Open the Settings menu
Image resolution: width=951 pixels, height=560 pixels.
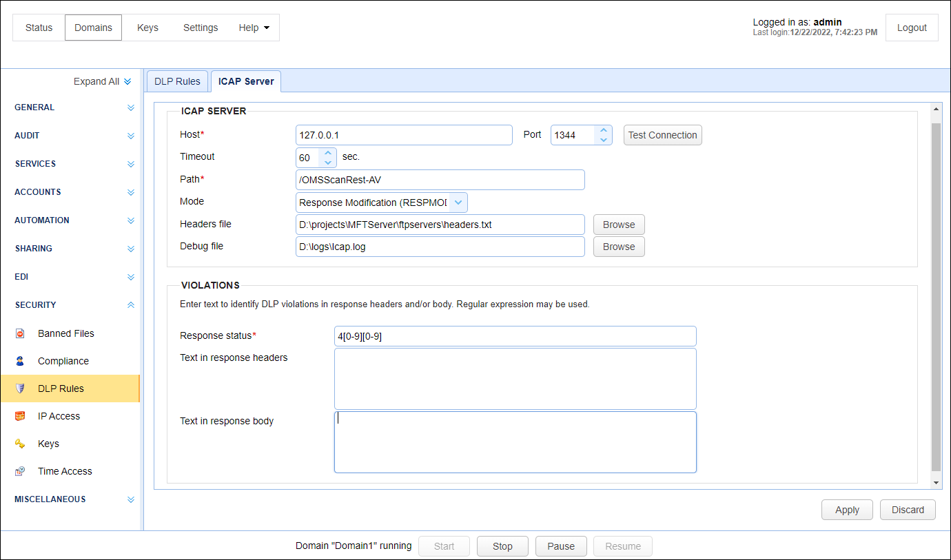tap(201, 28)
